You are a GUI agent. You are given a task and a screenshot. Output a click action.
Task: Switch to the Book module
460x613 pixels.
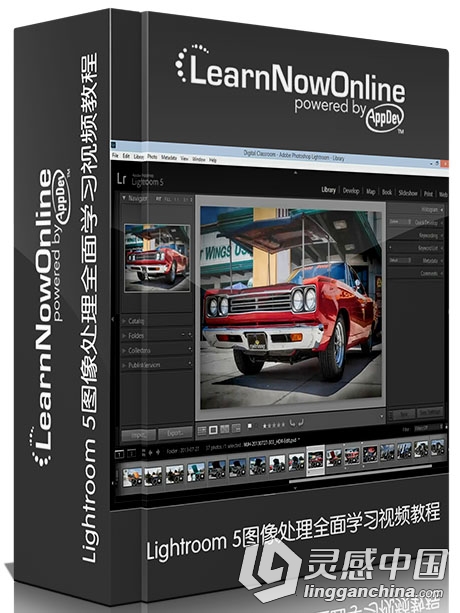tap(387, 192)
